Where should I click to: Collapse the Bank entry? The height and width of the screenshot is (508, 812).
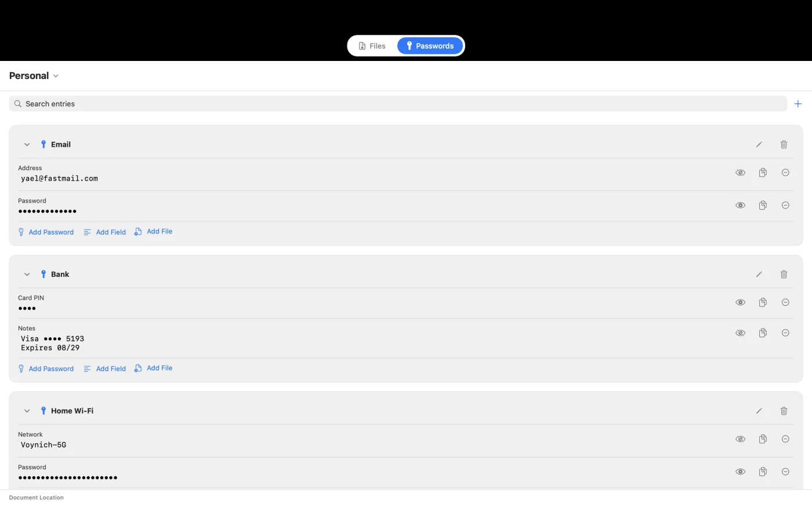coord(27,275)
